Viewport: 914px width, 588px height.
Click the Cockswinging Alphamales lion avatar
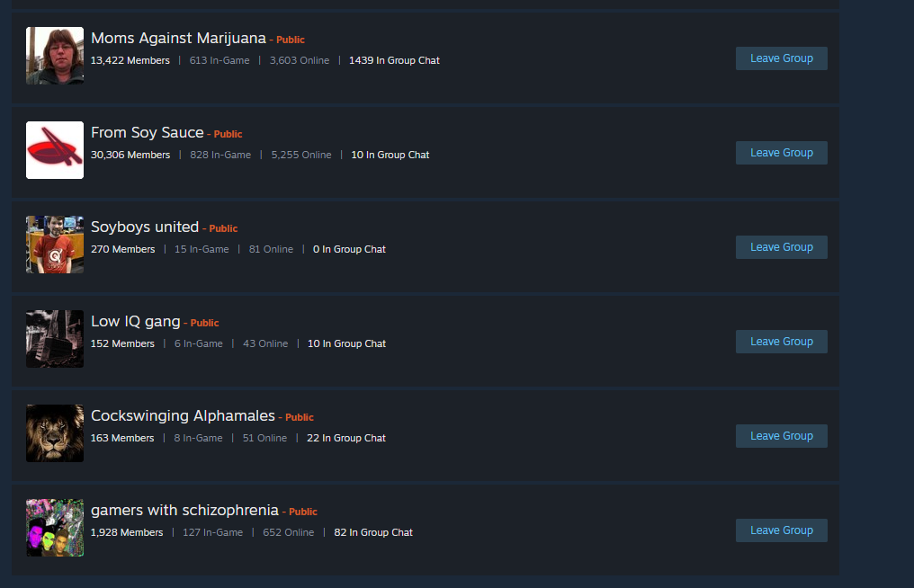pos(55,433)
